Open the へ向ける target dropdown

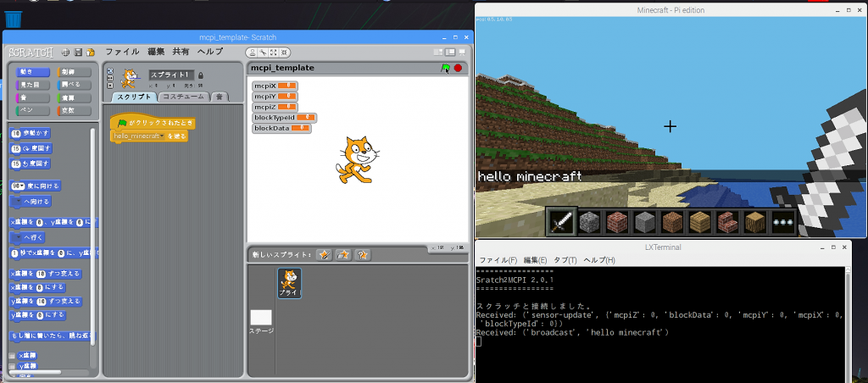point(18,202)
